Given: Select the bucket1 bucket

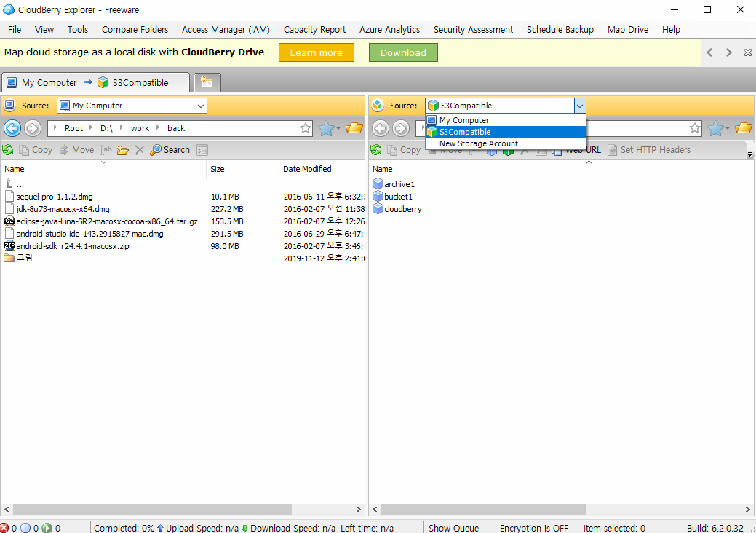Looking at the screenshot, I should (x=392, y=197).
